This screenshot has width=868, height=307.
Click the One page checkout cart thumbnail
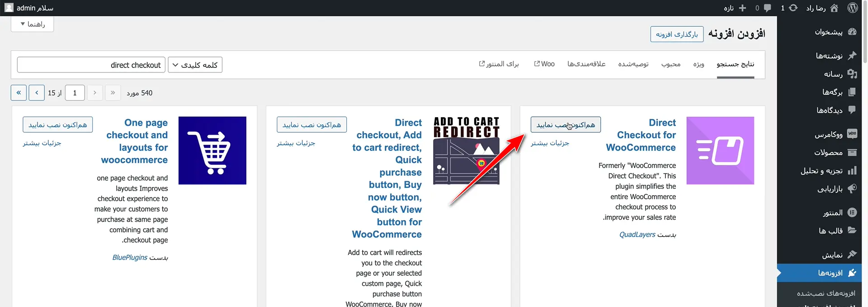[212, 150]
